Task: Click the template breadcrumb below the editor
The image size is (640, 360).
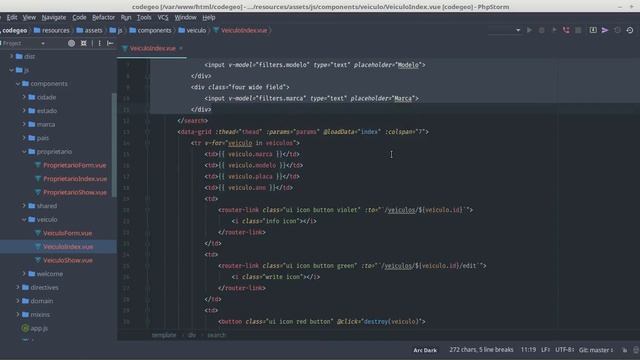Action: coord(164,335)
